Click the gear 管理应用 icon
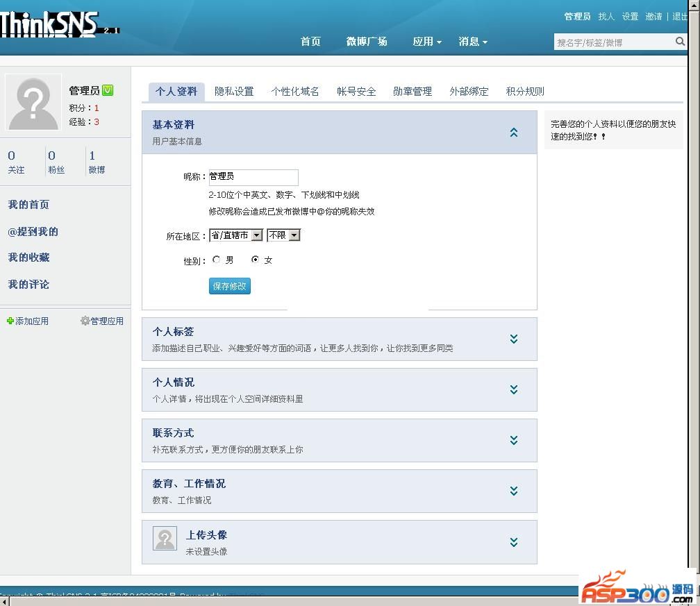700x606 pixels. [85, 321]
